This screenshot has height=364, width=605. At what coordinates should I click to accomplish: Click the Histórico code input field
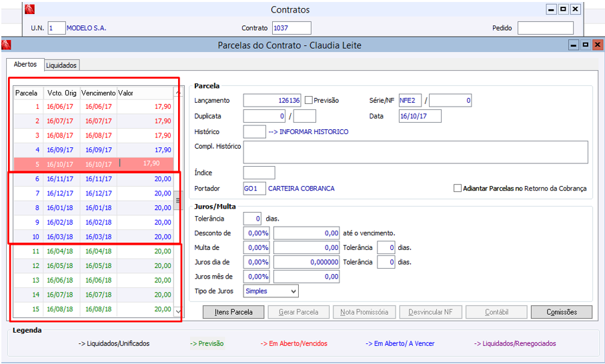pos(254,132)
